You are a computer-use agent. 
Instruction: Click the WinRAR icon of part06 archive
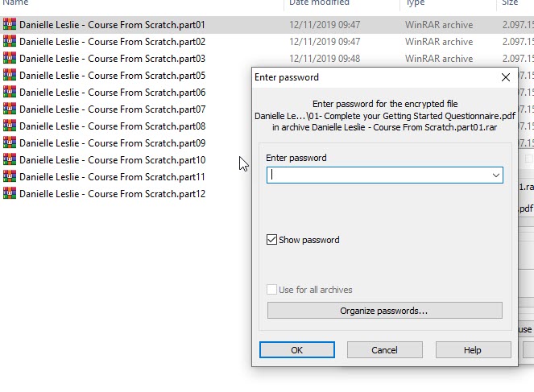[x=10, y=93]
